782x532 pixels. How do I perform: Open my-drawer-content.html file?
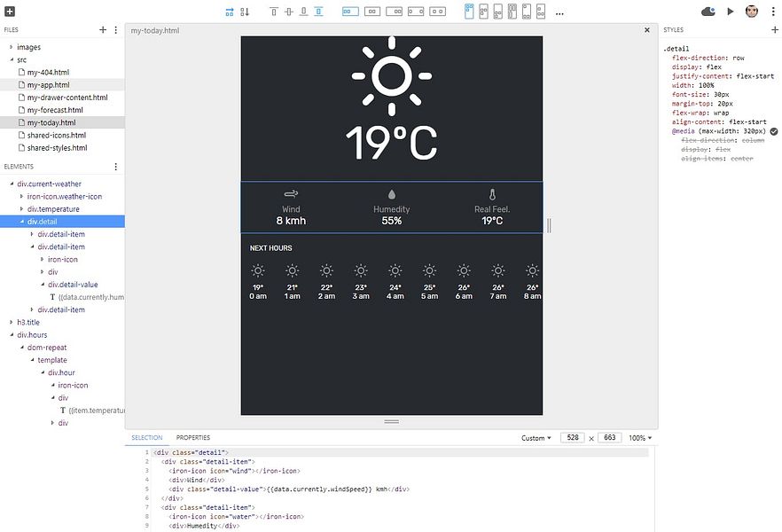(67, 98)
